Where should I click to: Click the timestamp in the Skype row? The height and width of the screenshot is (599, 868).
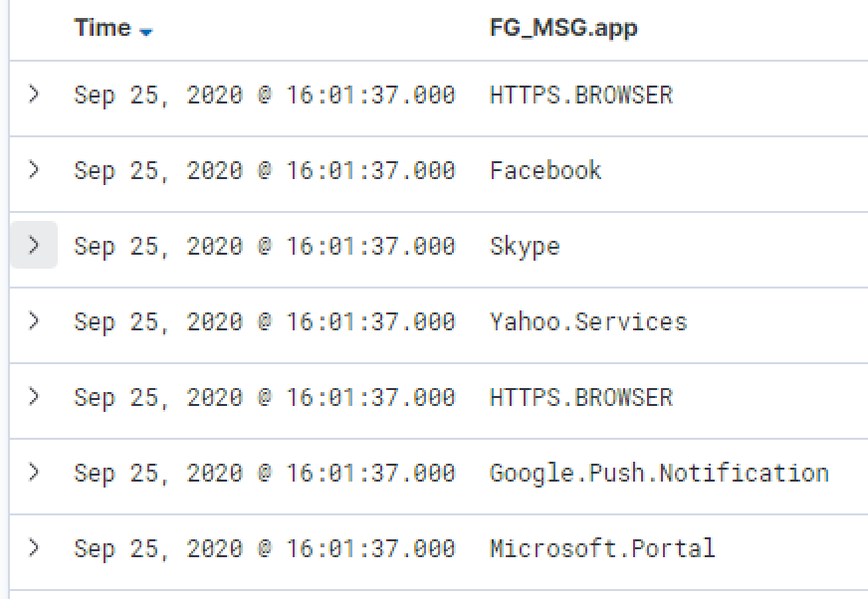point(264,246)
